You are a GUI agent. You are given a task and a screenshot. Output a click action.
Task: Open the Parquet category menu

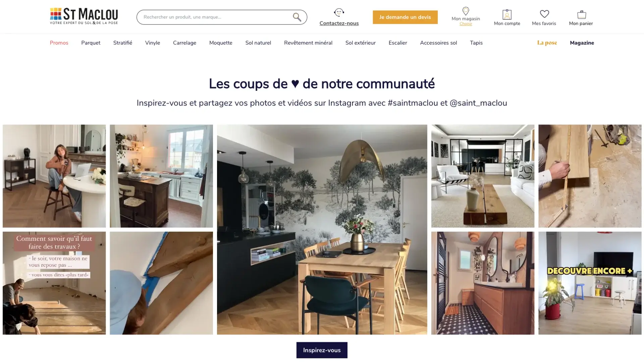coord(91,43)
